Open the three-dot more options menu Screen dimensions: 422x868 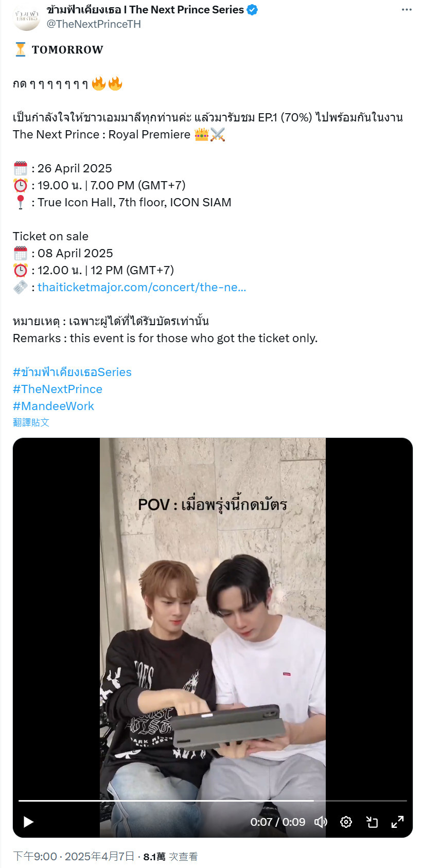pos(407,10)
